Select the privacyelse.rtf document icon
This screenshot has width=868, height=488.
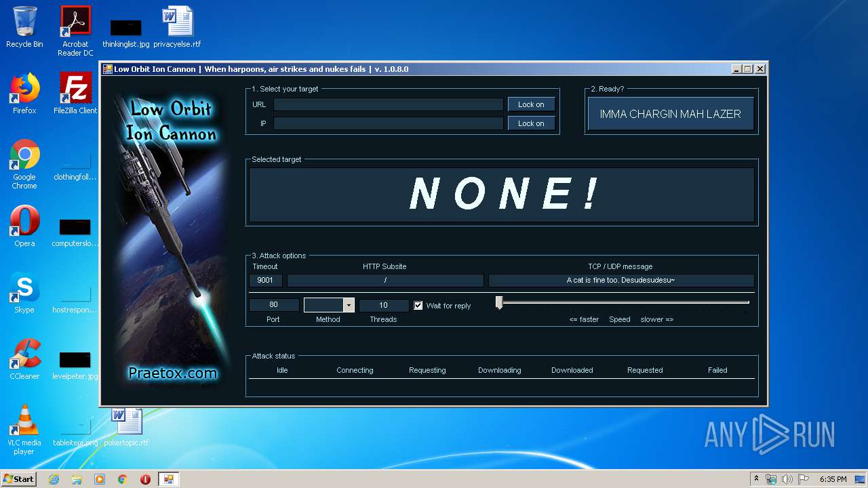pos(177,27)
